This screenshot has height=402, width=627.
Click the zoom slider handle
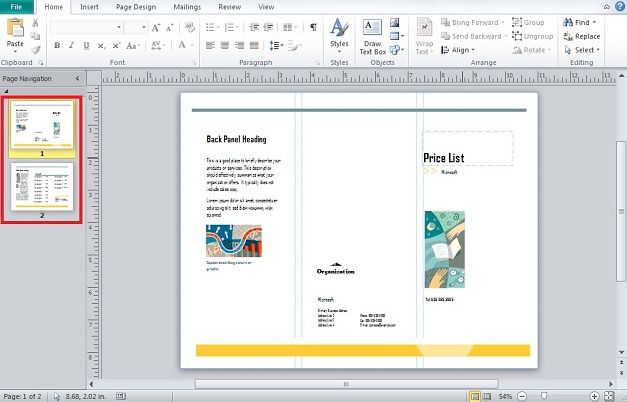coord(543,396)
